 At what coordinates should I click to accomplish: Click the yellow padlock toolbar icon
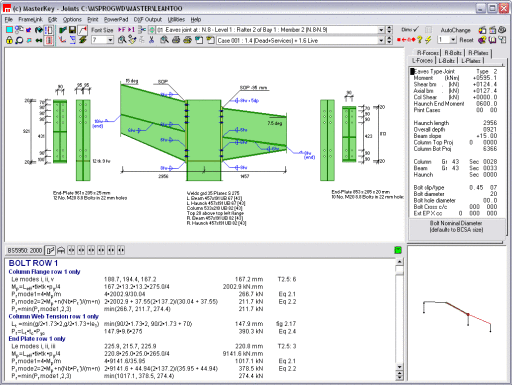click(9, 40)
